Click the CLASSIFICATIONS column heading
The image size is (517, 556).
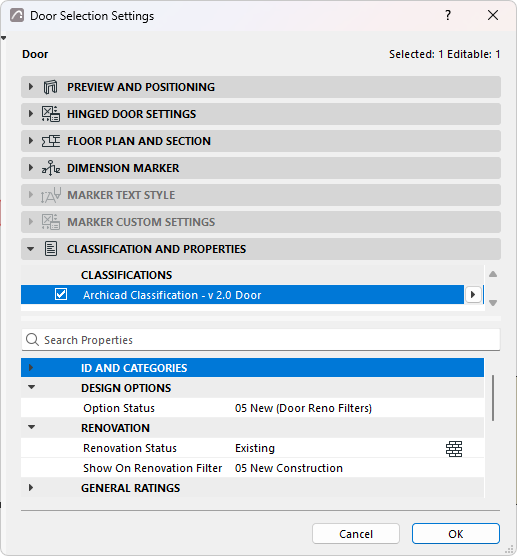(x=126, y=275)
